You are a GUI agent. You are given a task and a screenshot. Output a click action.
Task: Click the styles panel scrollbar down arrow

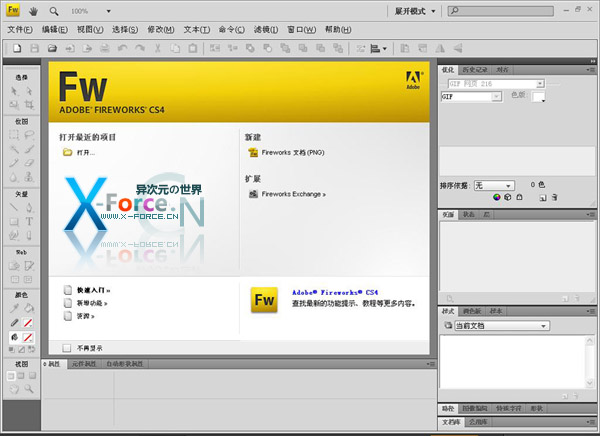[590, 382]
